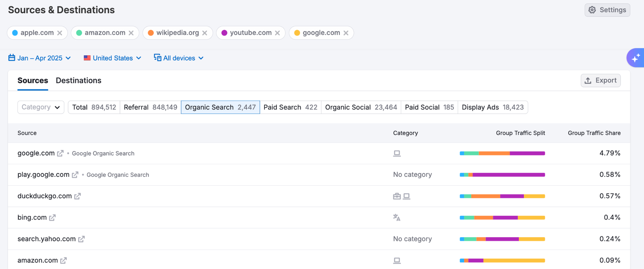The width and height of the screenshot is (644, 269).
Task: Select the Display Ads 18,423 filter
Action: pos(493,107)
